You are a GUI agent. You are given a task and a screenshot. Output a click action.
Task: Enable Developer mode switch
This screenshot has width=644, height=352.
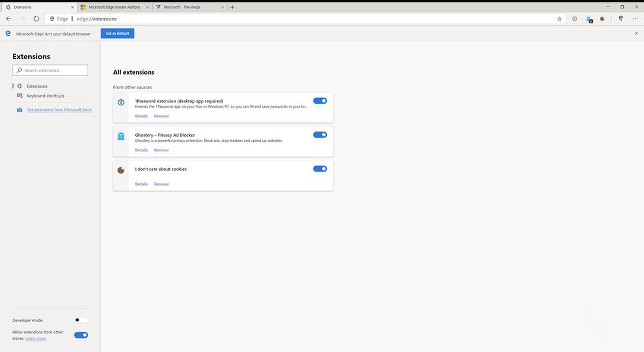point(81,320)
